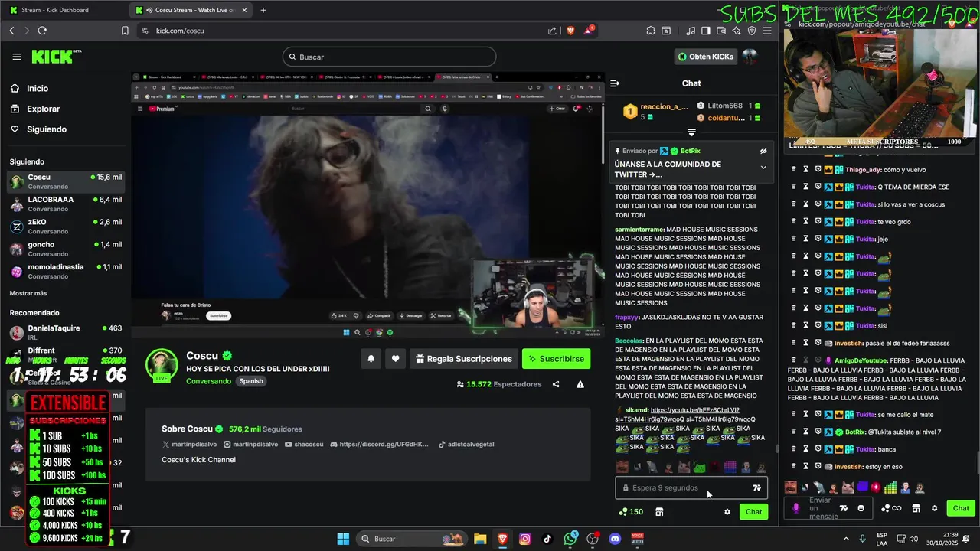980x551 pixels.
Task: Open Windows Start menu
Action: [343, 539]
